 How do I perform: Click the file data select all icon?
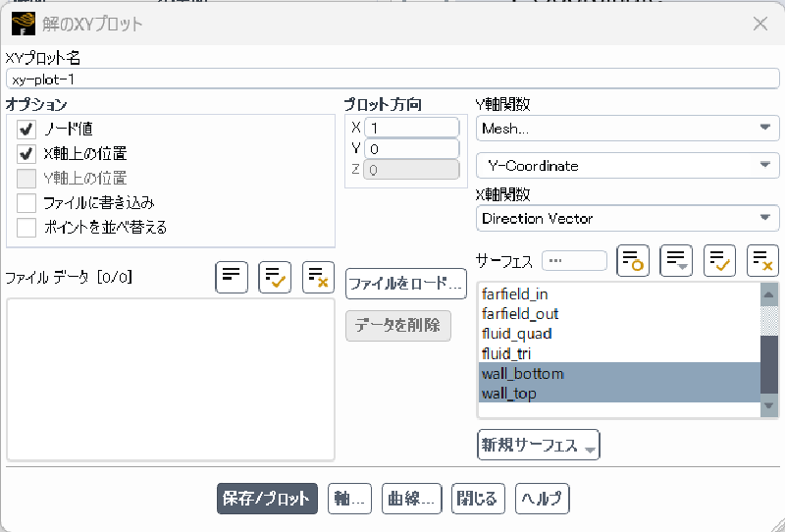pyautogui.click(x=275, y=278)
